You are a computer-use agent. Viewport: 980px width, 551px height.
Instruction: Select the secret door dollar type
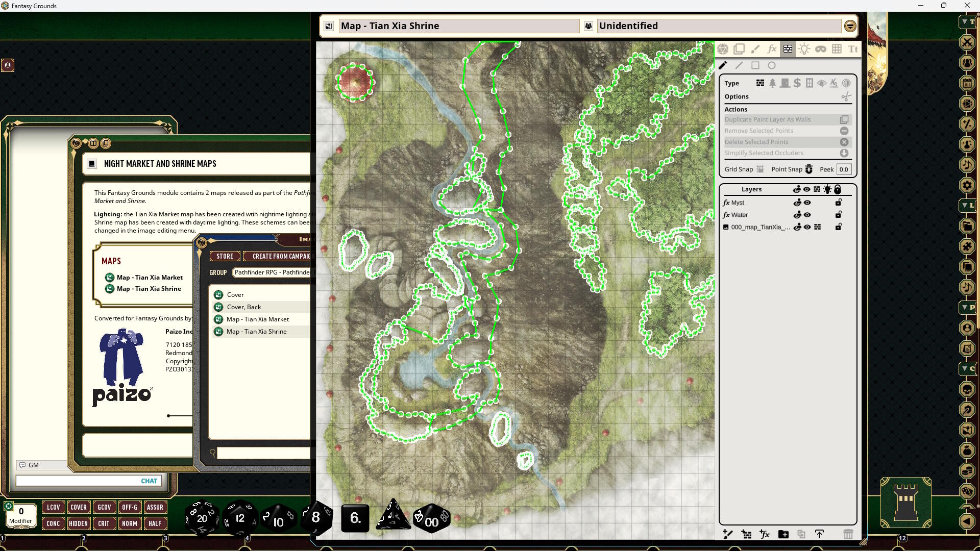click(x=797, y=83)
